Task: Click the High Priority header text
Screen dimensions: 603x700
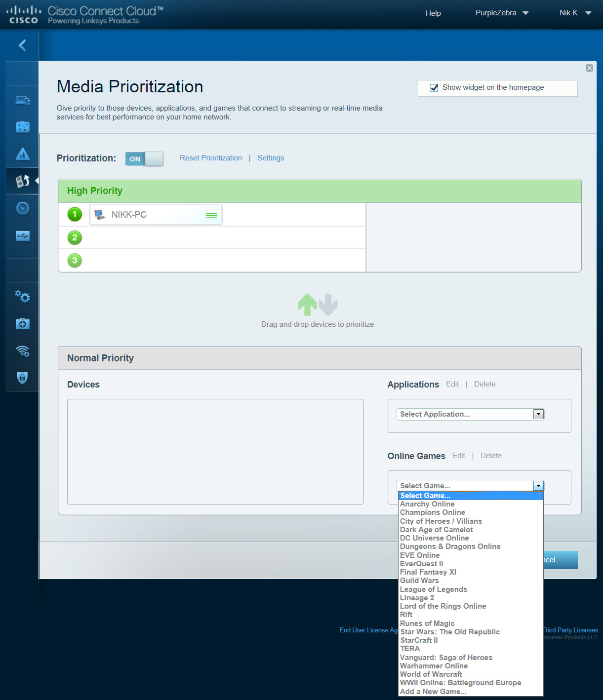Action: pos(95,191)
